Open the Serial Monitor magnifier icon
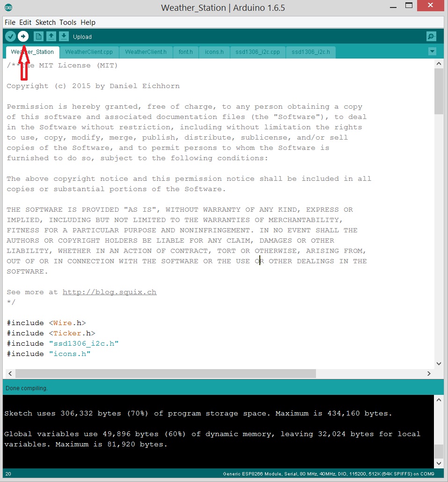The image size is (448, 482). tap(432, 37)
